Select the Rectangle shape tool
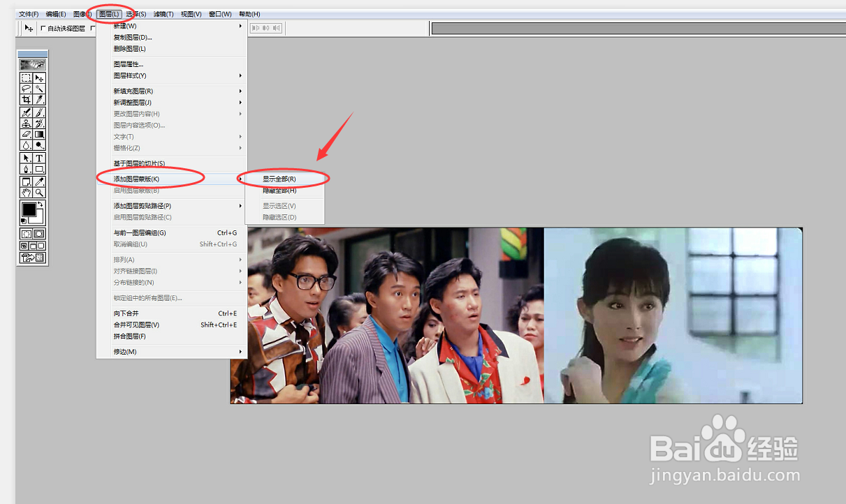The width and height of the screenshot is (846, 504). pyautogui.click(x=40, y=169)
